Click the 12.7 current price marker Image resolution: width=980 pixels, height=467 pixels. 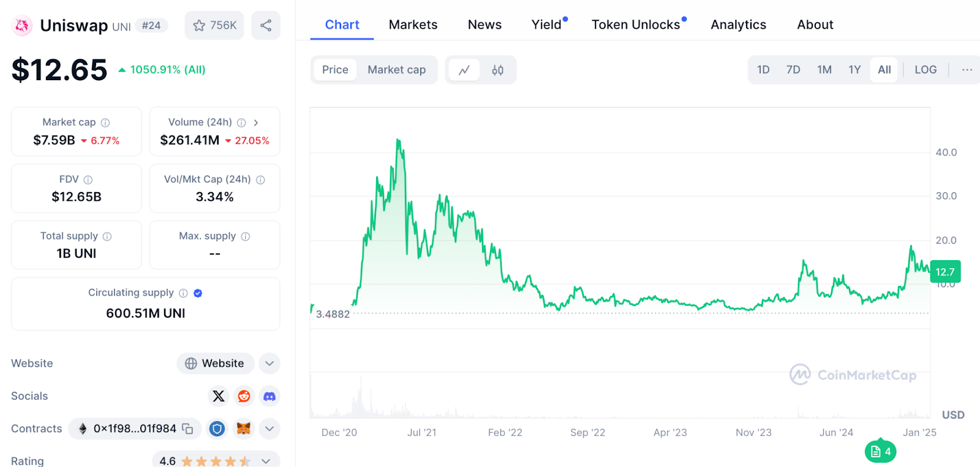click(x=945, y=272)
